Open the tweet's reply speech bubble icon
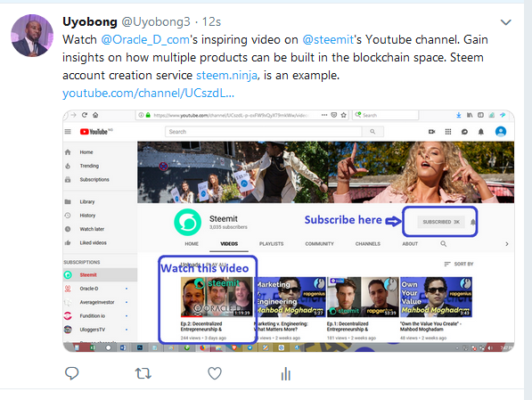 click(71, 373)
